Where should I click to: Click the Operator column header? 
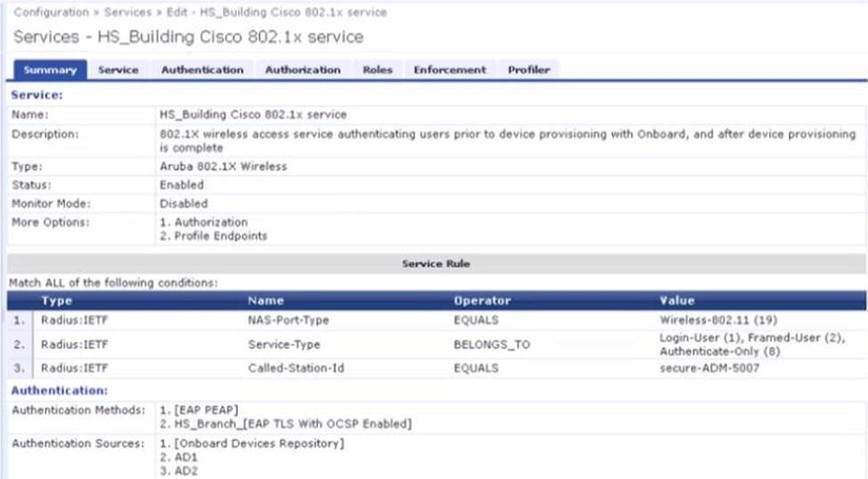click(x=482, y=301)
